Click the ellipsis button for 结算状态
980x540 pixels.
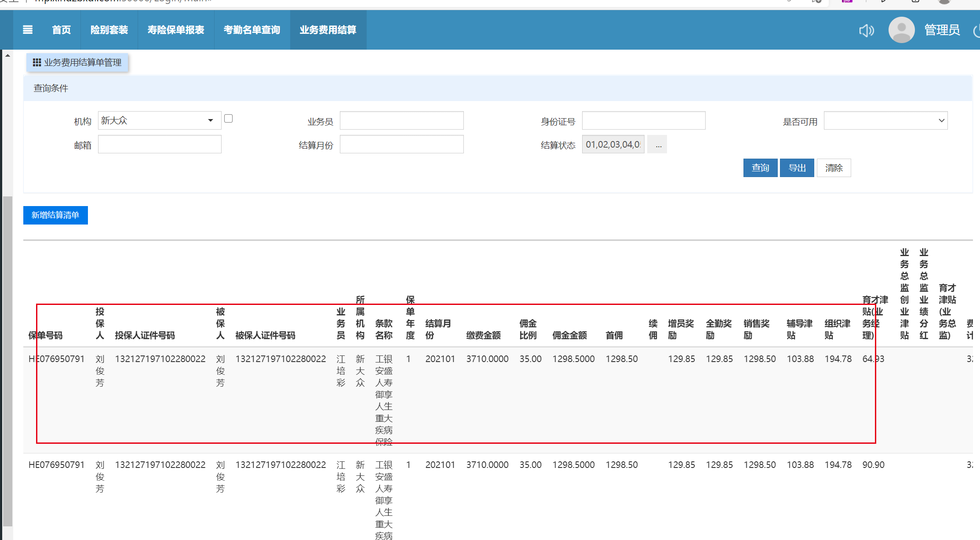657,145
